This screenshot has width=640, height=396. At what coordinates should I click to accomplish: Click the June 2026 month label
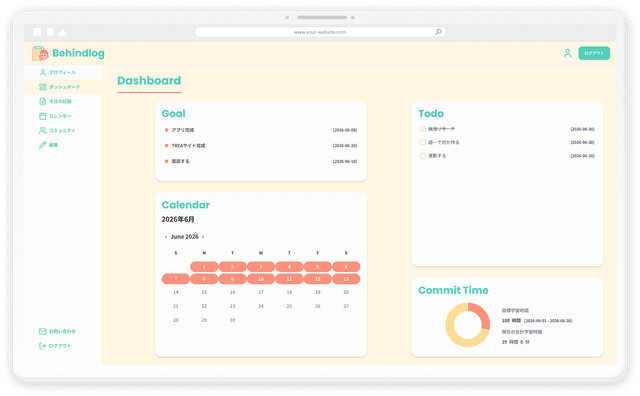pos(184,237)
